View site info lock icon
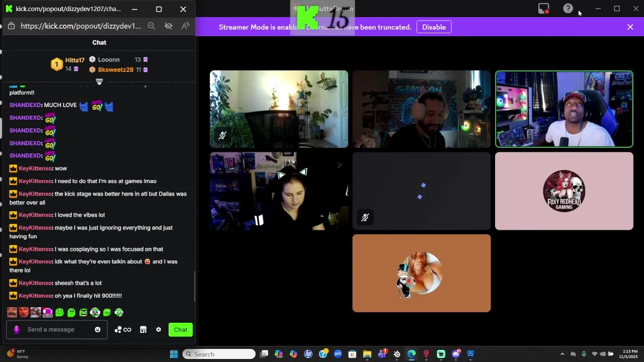This screenshot has height=362, width=644. pos(12,26)
